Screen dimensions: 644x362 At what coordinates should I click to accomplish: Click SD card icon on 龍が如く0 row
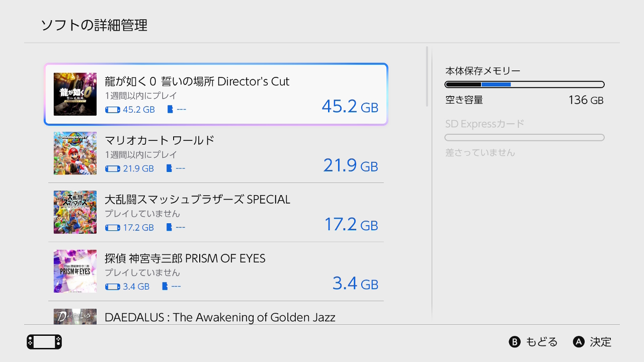(170, 110)
